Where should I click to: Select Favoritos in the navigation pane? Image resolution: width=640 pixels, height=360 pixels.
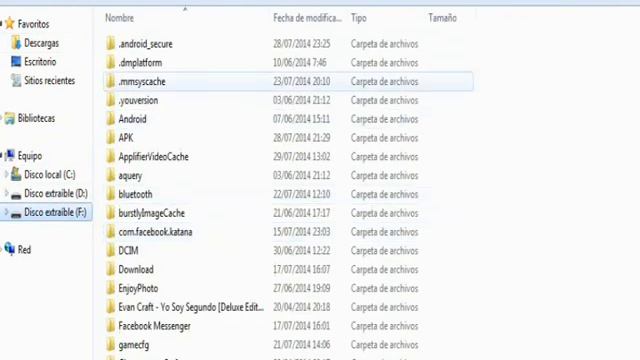[33, 24]
